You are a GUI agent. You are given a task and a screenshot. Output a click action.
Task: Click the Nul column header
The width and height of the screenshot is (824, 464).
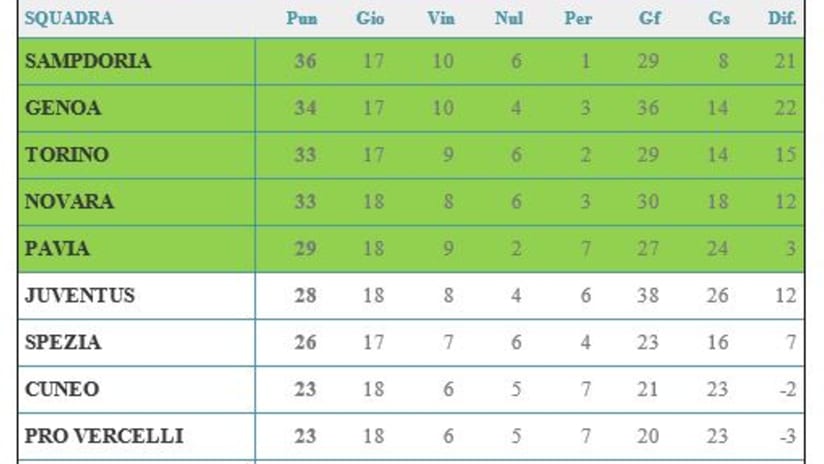tap(509, 19)
